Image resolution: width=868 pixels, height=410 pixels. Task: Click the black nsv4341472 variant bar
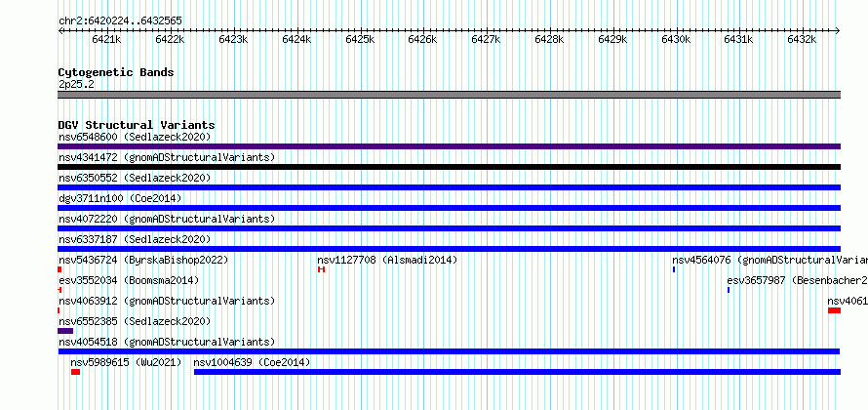[x=449, y=167]
